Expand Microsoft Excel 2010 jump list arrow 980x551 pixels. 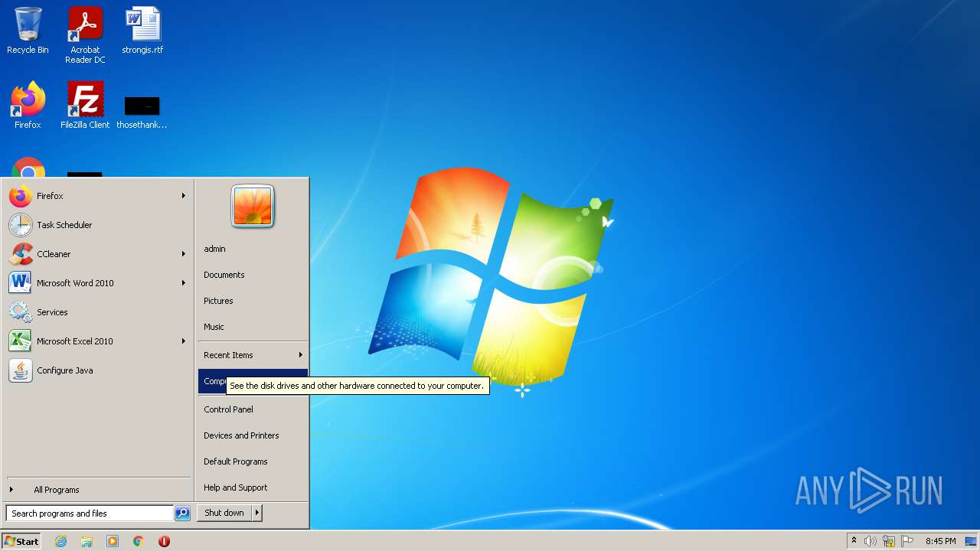[184, 341]
